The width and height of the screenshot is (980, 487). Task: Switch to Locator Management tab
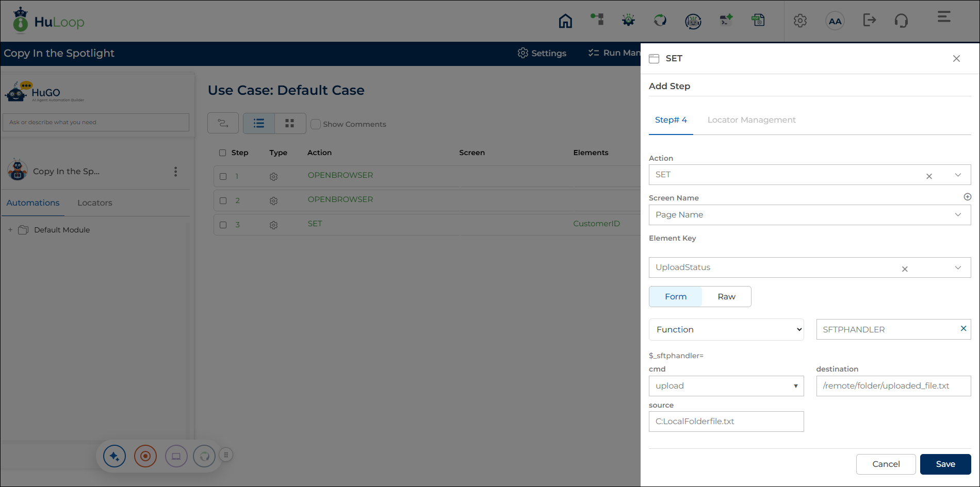tap(752, 120)
